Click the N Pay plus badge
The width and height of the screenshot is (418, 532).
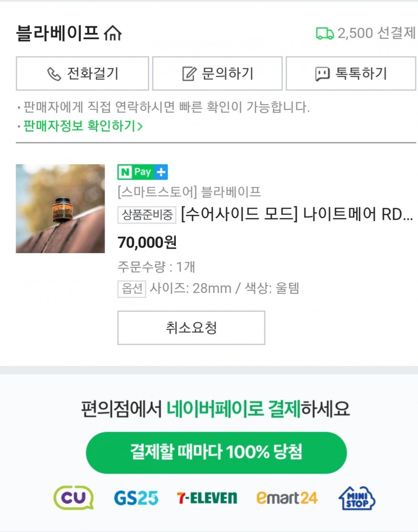click(x=142, y=172)
